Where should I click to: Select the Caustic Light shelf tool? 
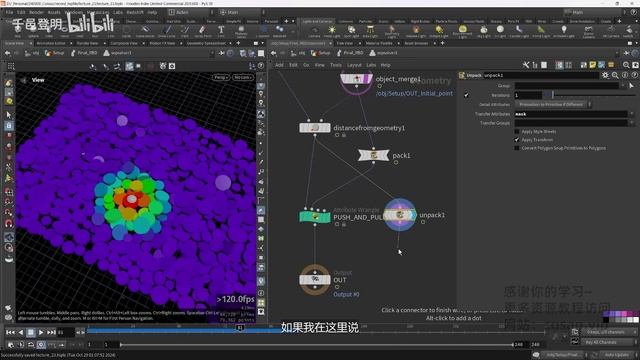click(x=518, y=31)
